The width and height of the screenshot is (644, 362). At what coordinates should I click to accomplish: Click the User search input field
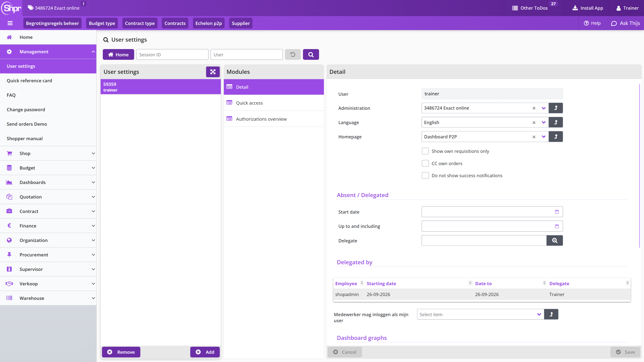tap(247, 55)
